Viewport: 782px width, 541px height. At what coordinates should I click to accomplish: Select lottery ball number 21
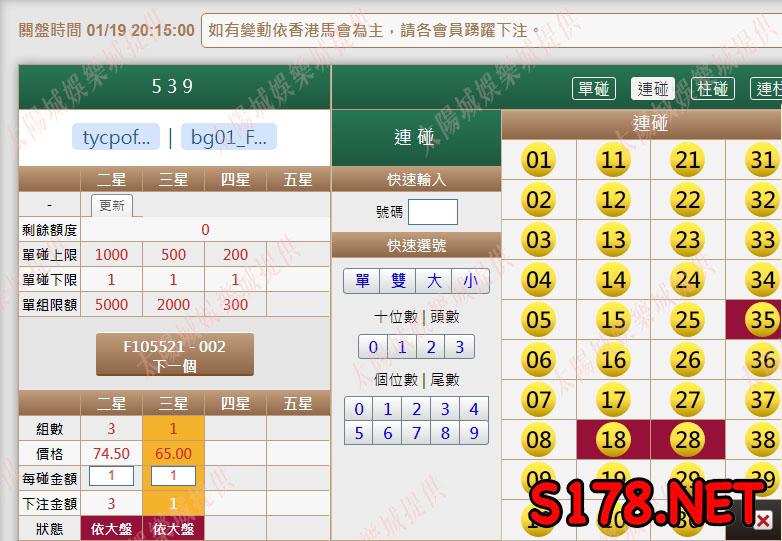[x=688, y=160]
